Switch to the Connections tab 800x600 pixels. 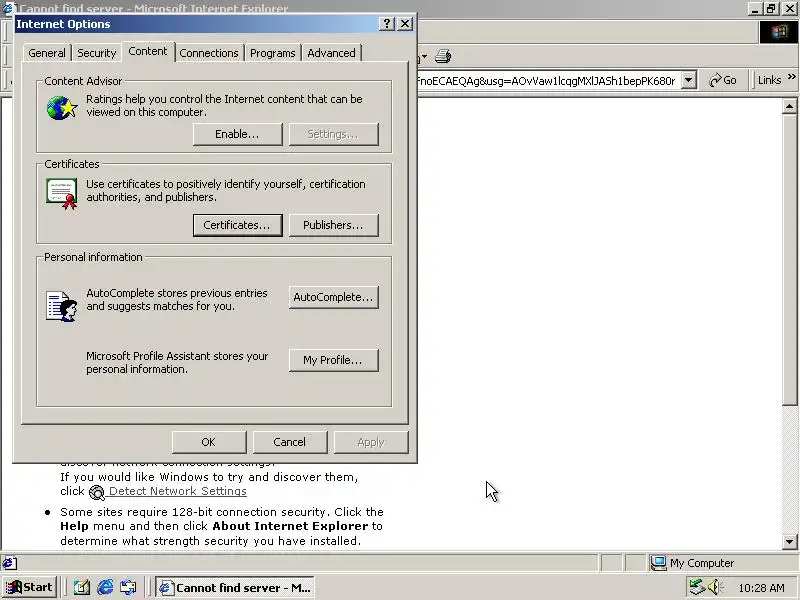coord(209,53)
